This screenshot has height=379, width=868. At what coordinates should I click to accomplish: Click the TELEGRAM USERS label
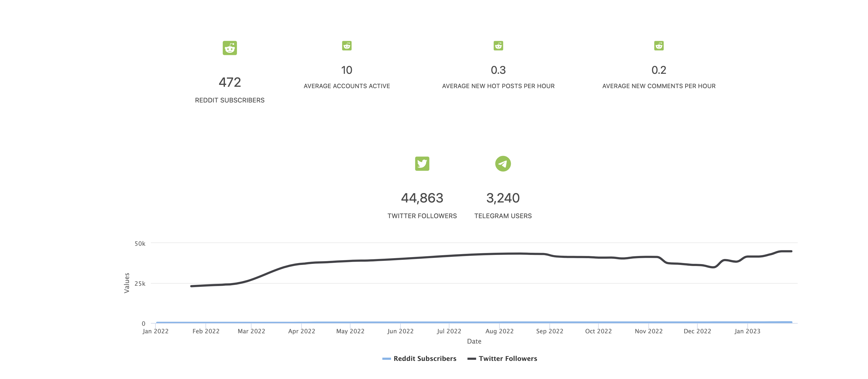pos(503,216)
